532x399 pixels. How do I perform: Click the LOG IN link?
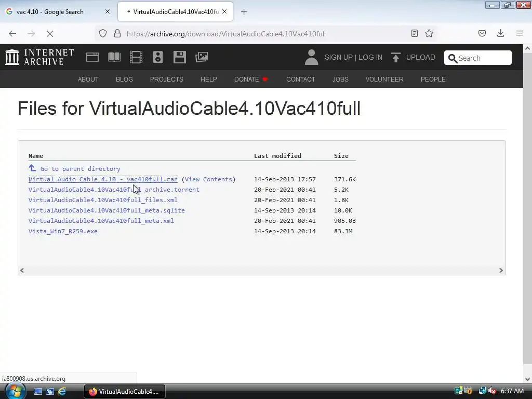370,57
